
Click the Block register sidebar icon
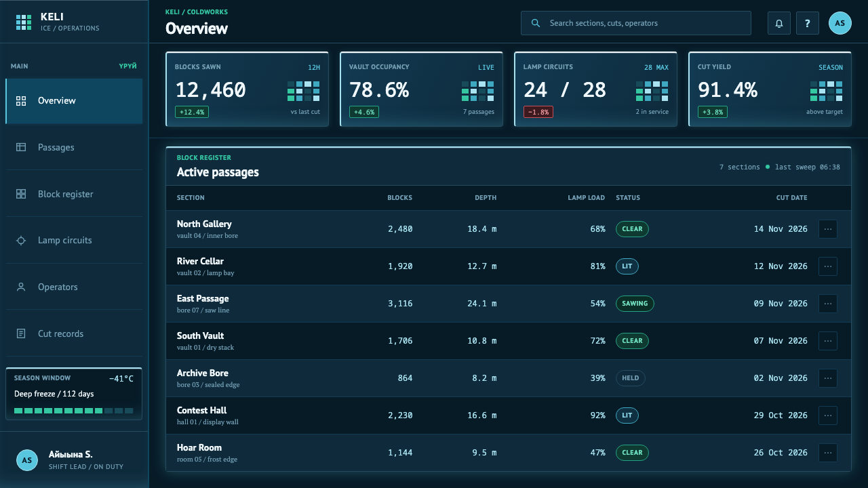click(21, 194)
